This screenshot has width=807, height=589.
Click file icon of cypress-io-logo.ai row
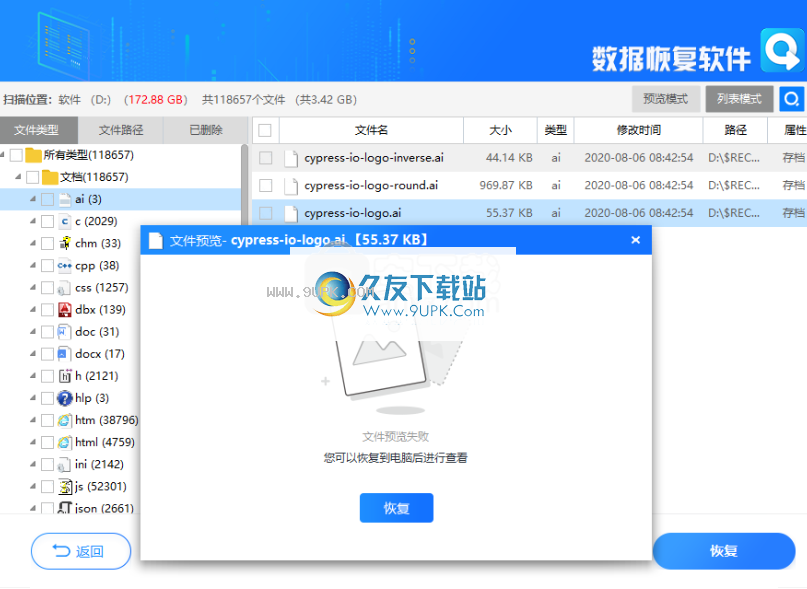[x=291, y=213]
